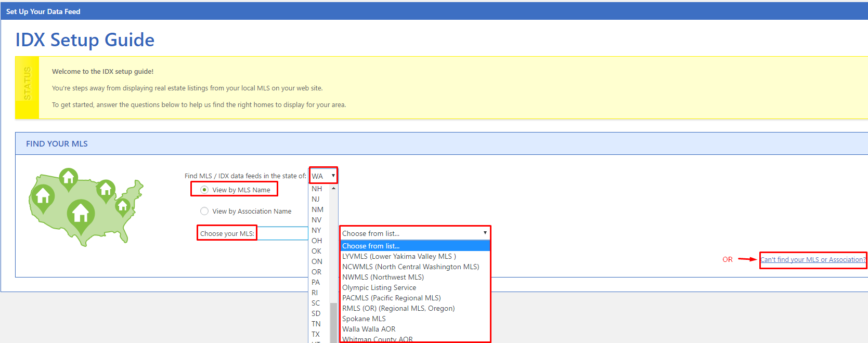Expand the Choose from list MLS dropdown
This screenshot has height=343, width=868.
414,233
